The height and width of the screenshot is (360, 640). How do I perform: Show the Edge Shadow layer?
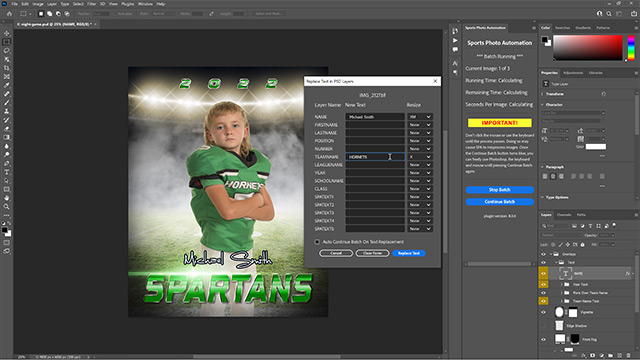point(543,326)
